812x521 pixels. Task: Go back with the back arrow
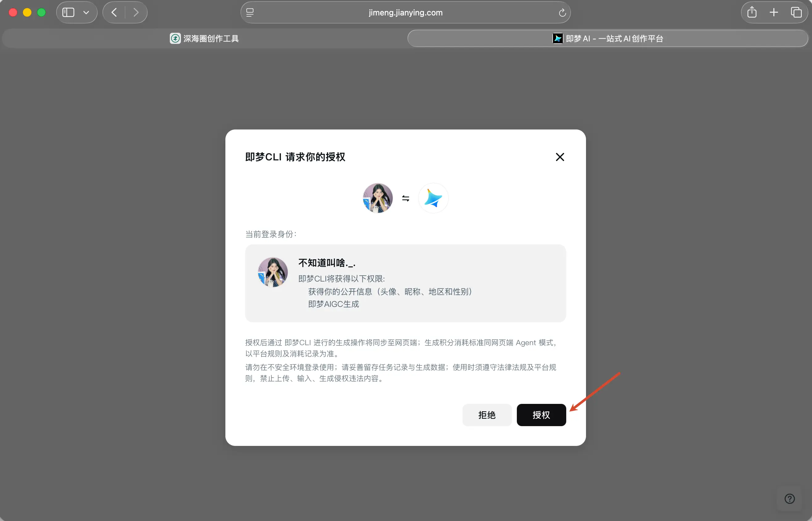(114, 13)
